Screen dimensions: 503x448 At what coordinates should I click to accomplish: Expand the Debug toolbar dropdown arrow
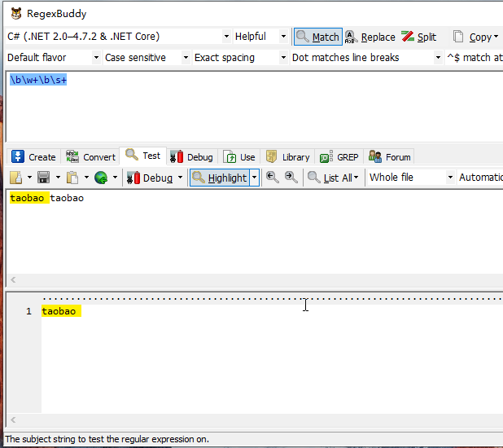click(180, 178)
